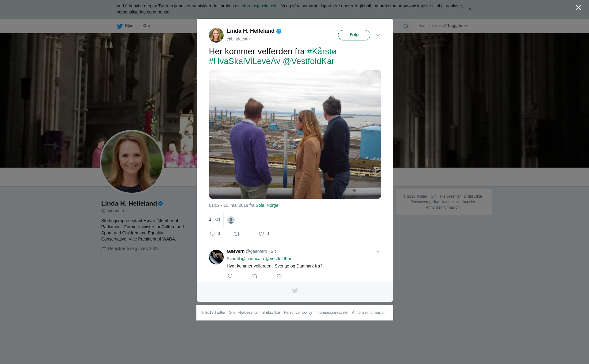Screen dimensions: 589x364
Task: Open Personvernpolicy link in the bottom footer
Action: (x=298, y=313)
